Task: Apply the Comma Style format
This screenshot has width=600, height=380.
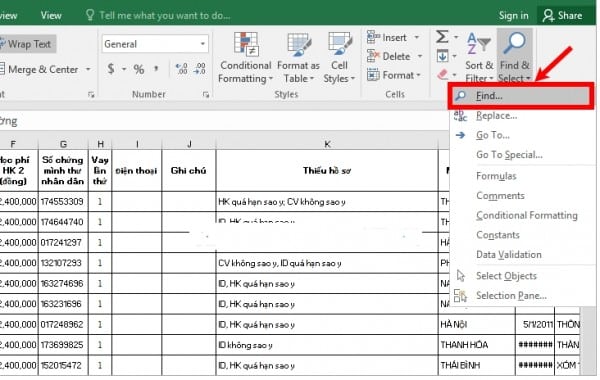Action: click(x=156, y=69)
